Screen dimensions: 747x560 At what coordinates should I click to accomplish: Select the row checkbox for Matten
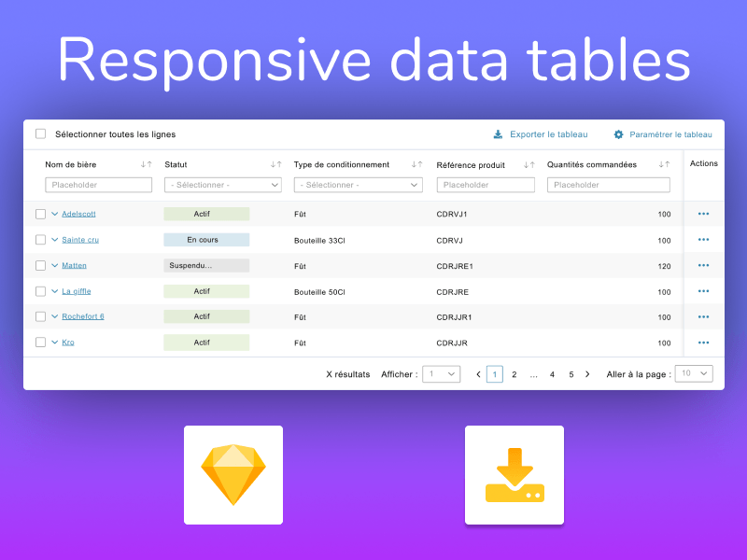pos(40,265)
